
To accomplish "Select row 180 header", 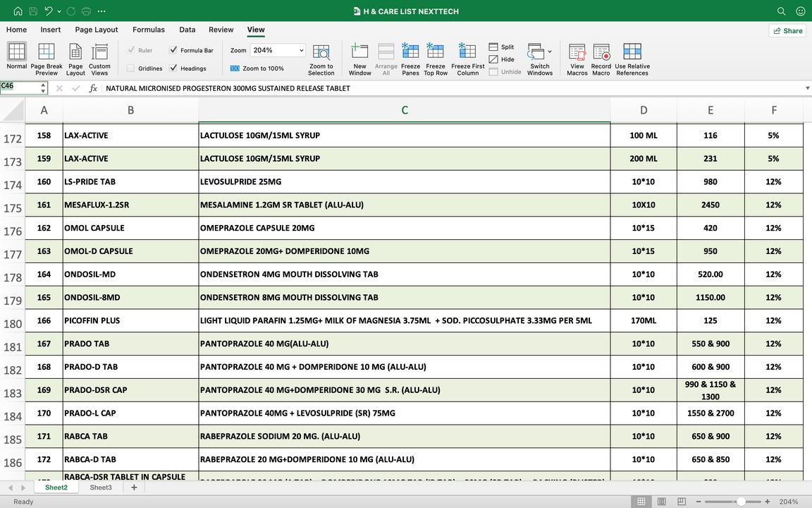I will (13, 323).
